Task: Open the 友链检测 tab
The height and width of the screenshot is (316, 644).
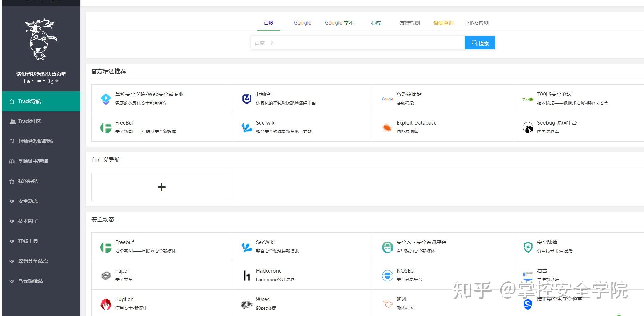Action: coord(410,23)
